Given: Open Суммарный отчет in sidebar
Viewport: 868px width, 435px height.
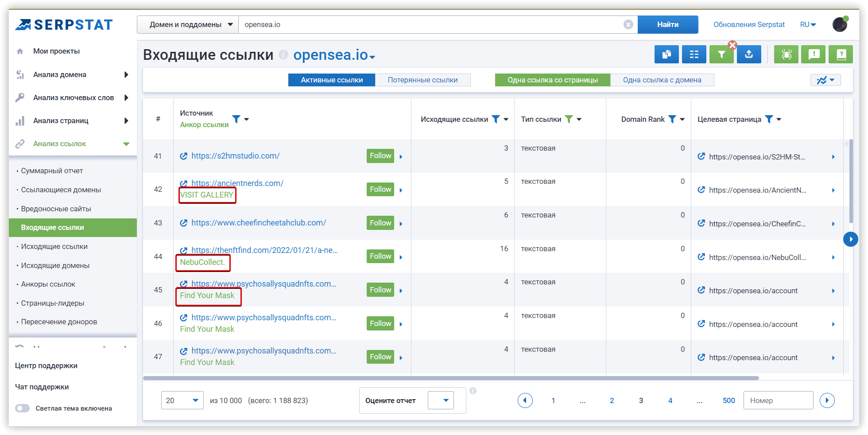Looking at the screenshot, I should pos(52,171).
